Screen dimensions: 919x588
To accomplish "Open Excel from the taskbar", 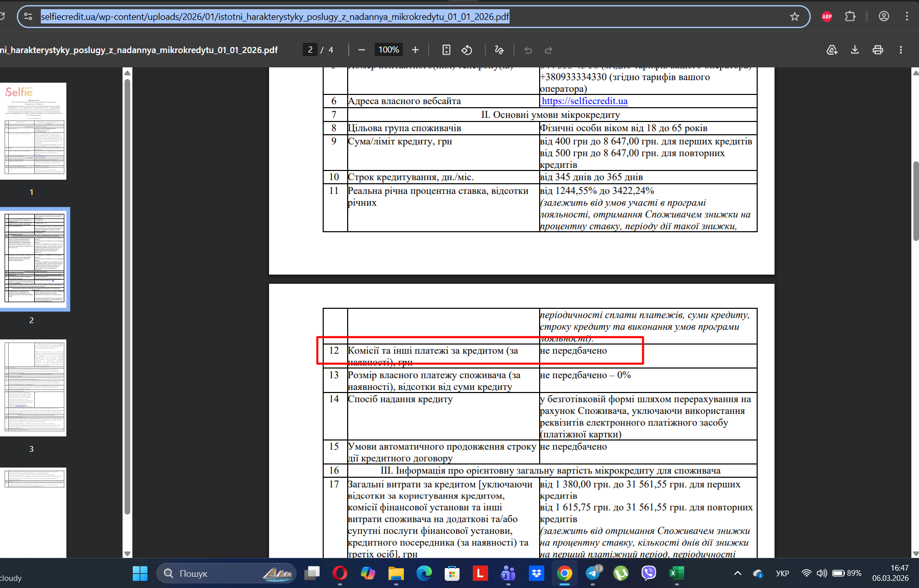I will (676, 573).
